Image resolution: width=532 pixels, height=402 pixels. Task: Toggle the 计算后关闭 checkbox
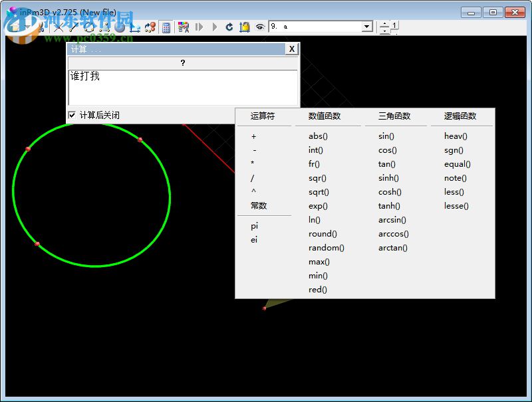pos(72,114)
